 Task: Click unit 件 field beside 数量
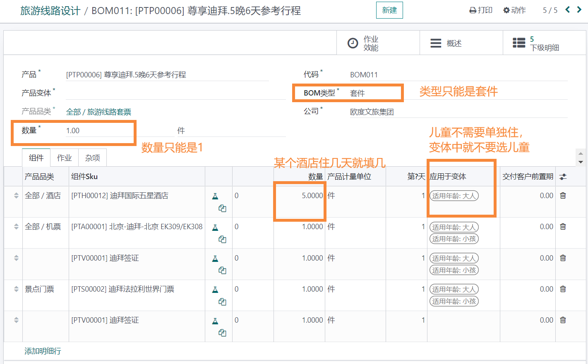(x=231, y=131)
